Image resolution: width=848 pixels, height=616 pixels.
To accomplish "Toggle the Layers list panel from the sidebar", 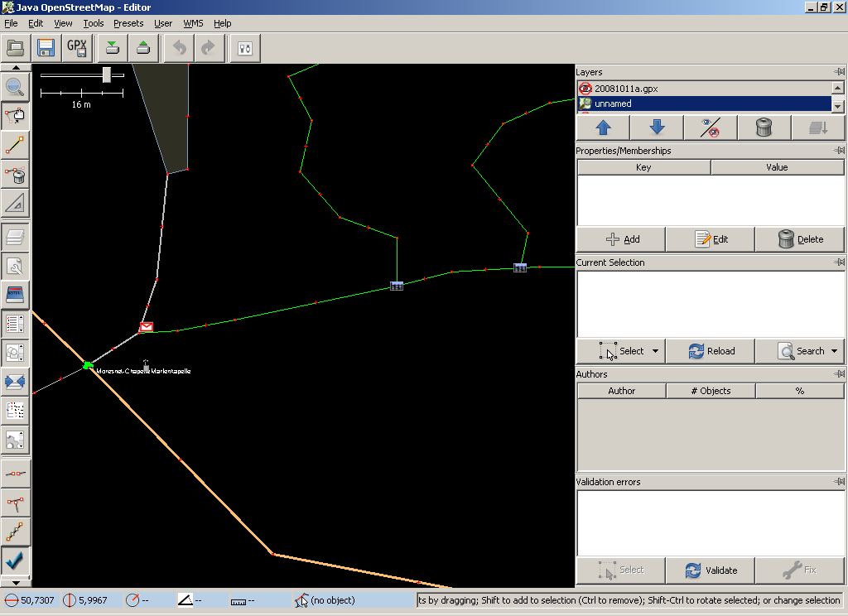I will point(15,236).
